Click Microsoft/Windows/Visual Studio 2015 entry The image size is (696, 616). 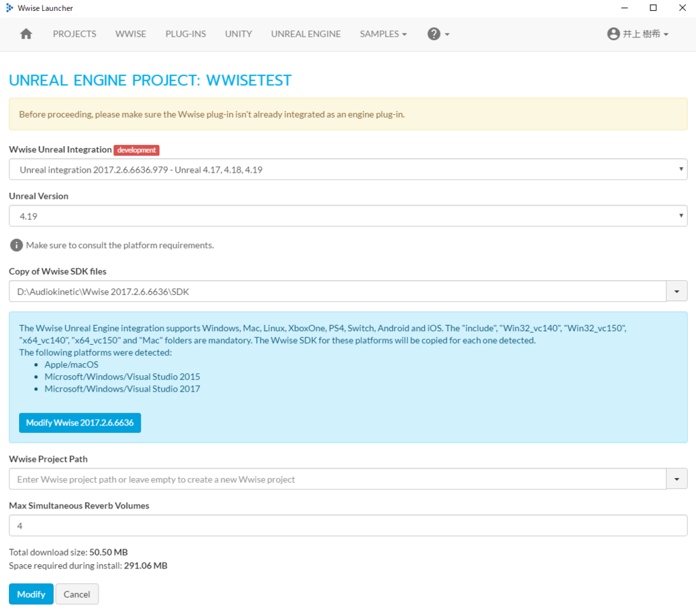122,377
